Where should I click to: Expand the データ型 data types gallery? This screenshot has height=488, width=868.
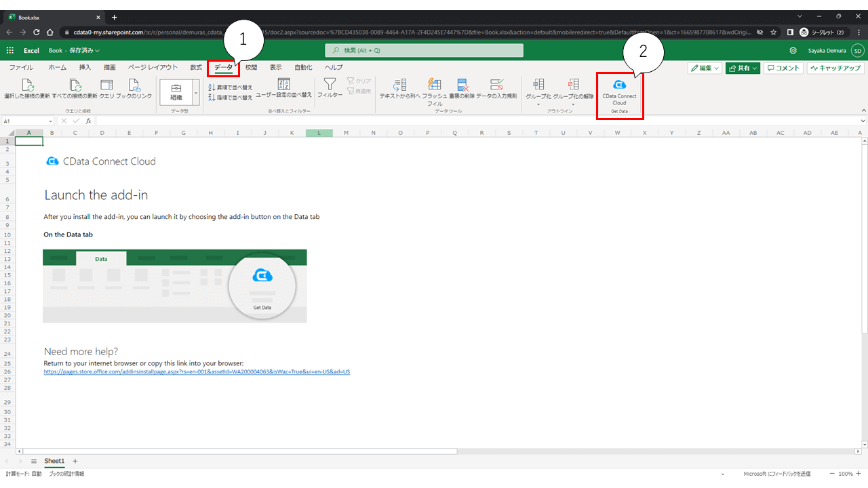(196, 92)
